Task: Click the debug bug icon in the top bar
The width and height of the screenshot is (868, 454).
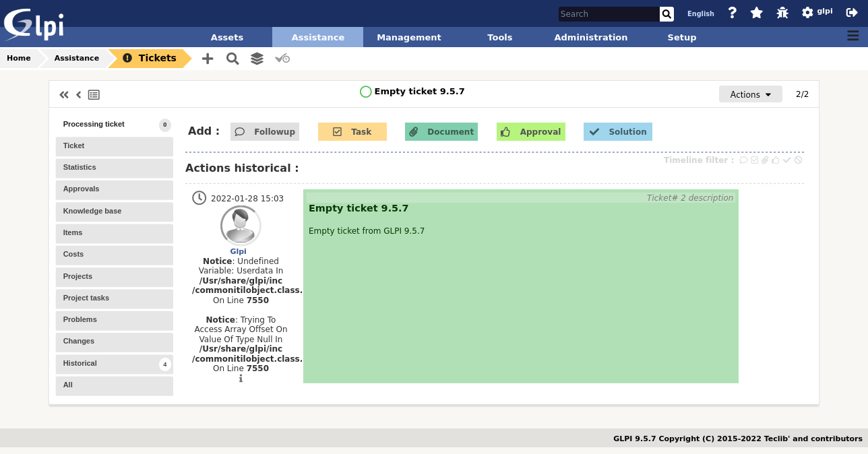Action: tap(782, 12)
